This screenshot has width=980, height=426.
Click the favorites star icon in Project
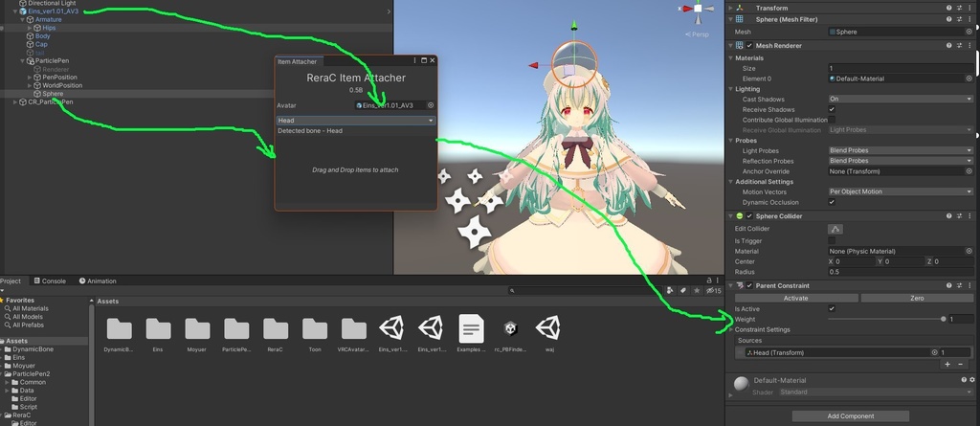pos(697,290)
